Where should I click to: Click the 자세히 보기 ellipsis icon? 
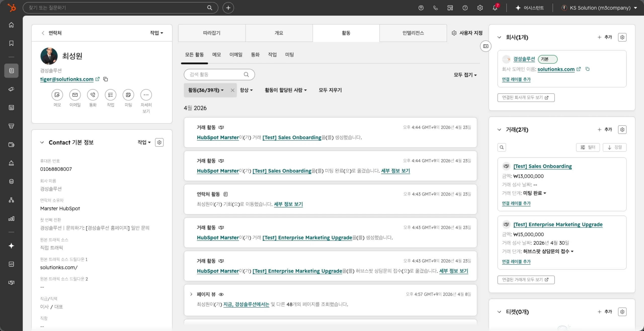point(146,95)
